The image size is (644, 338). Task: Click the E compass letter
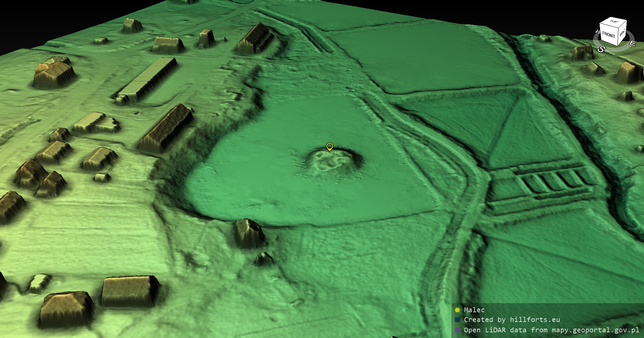pos(632,44)
